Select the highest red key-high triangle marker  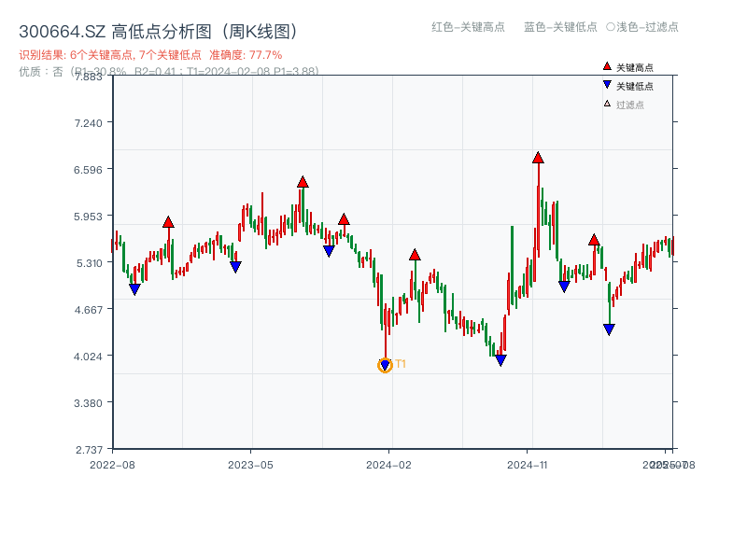pyautogui.click(x=538, y=158)
